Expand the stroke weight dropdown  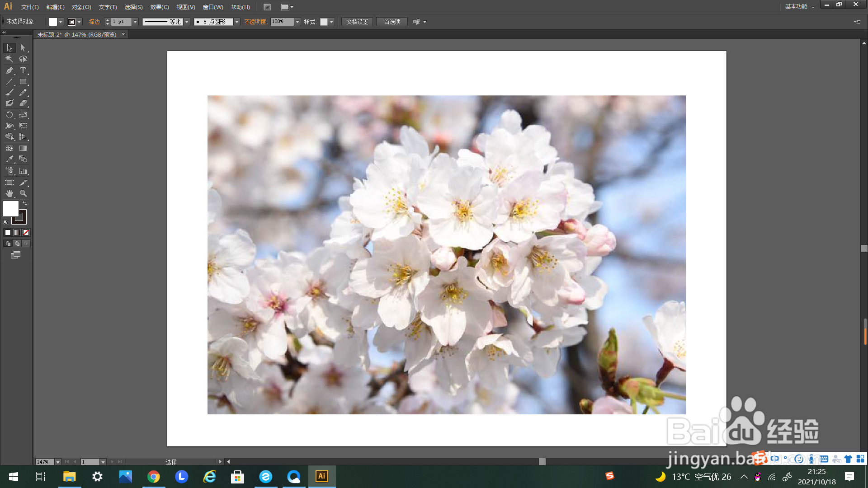pos(135,22)
